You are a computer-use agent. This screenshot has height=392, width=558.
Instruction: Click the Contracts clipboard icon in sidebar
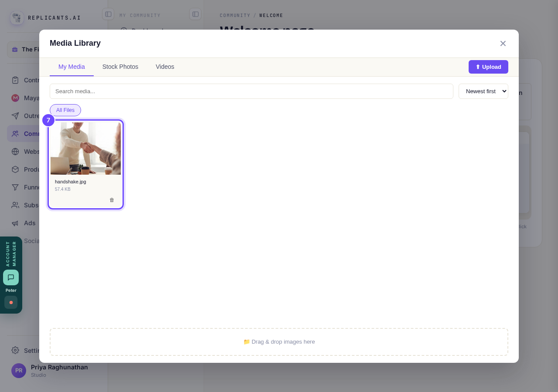[x=15, y=80]
